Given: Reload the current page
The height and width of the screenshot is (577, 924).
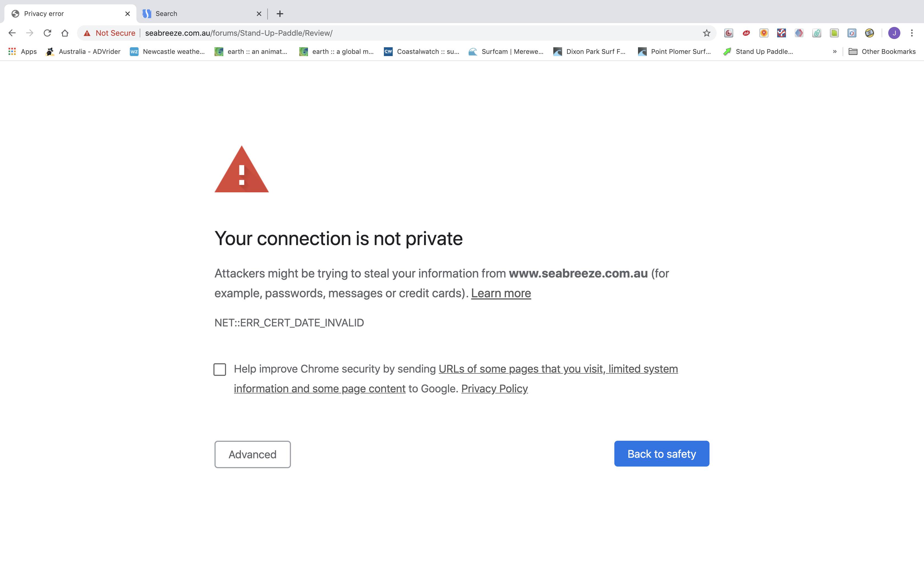Looking at the screenshot, I should [x=47, y=33].
